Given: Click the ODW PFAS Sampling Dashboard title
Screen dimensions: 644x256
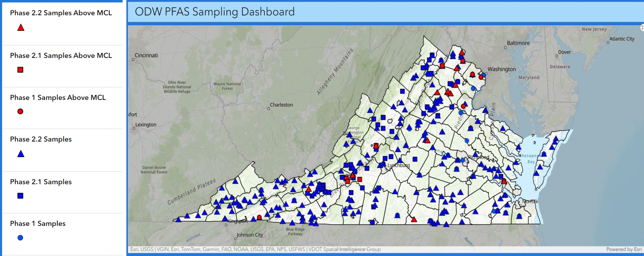Looking at the screenshot, I should coord(215,12).
